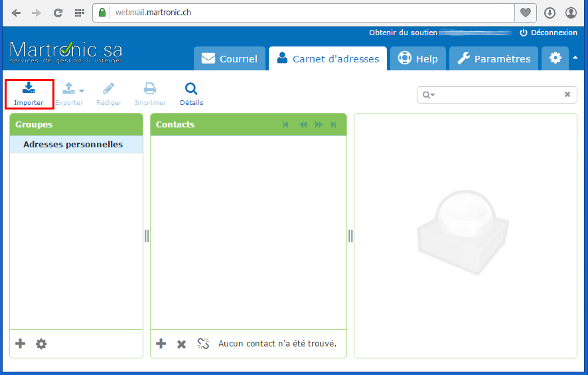Collapse header using top-right arrow
The image size is (588, 375).
point(575,58)
